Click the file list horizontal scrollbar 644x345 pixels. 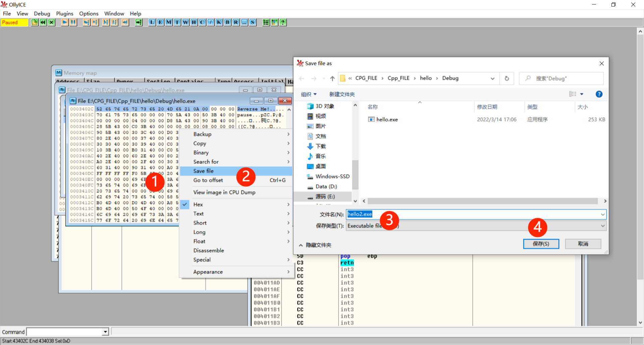(482, 201)
